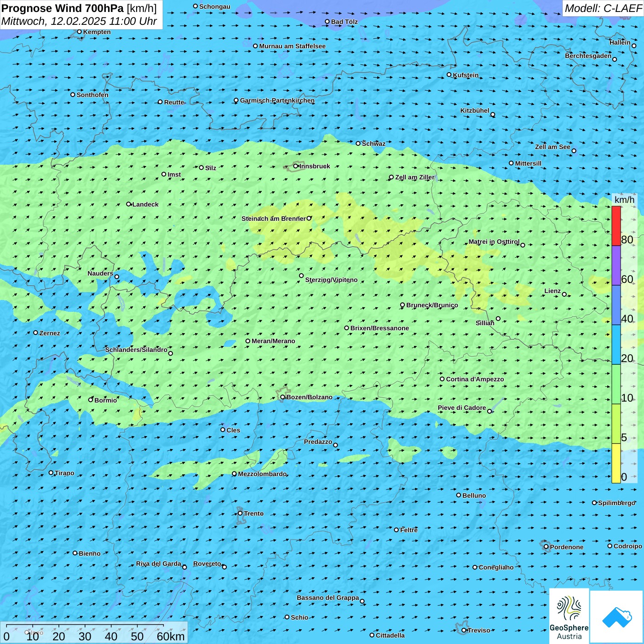
Task: Click the Sterzing/Vipiteno label
Action: click(331, 280)
